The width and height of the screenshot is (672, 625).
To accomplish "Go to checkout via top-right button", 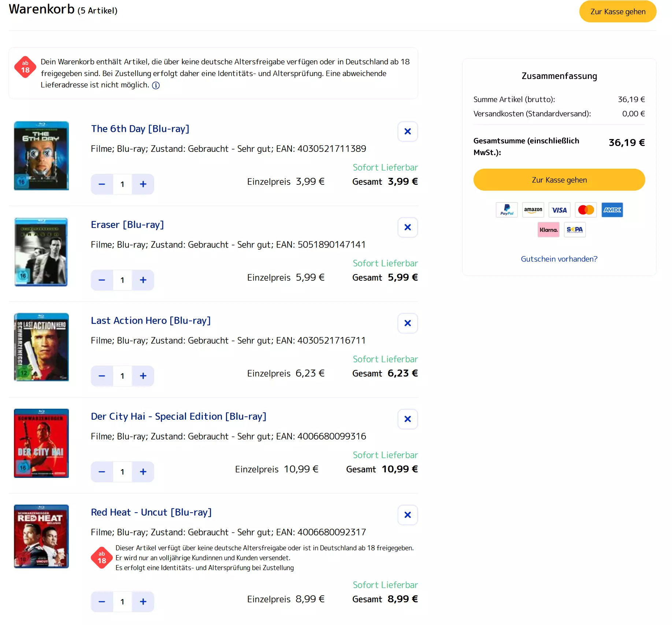I will tap(618, 11).
